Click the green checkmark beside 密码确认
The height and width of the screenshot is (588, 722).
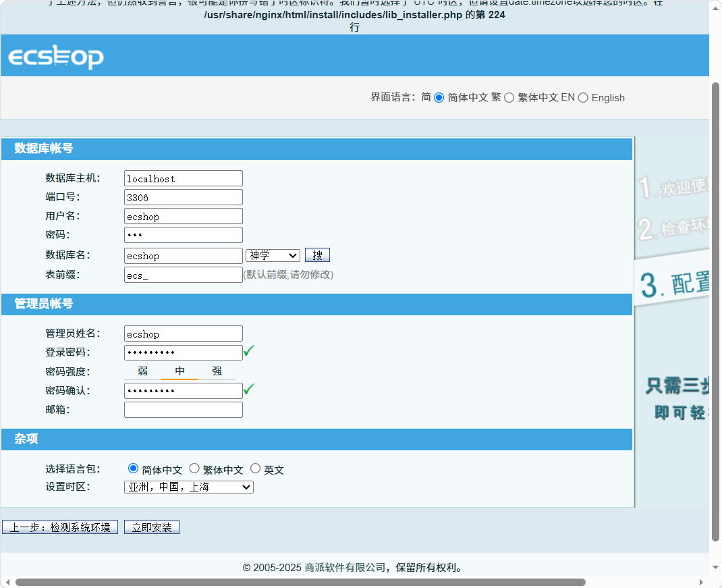tap(248, 389)
